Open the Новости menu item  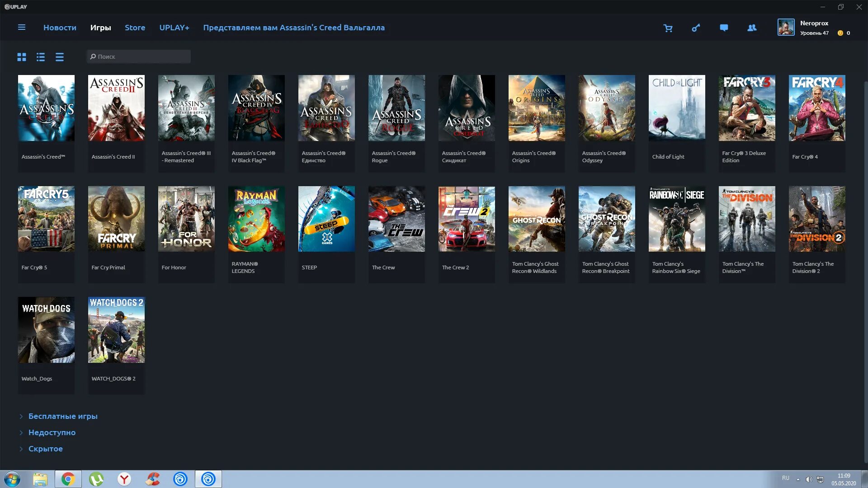[60, 28]
